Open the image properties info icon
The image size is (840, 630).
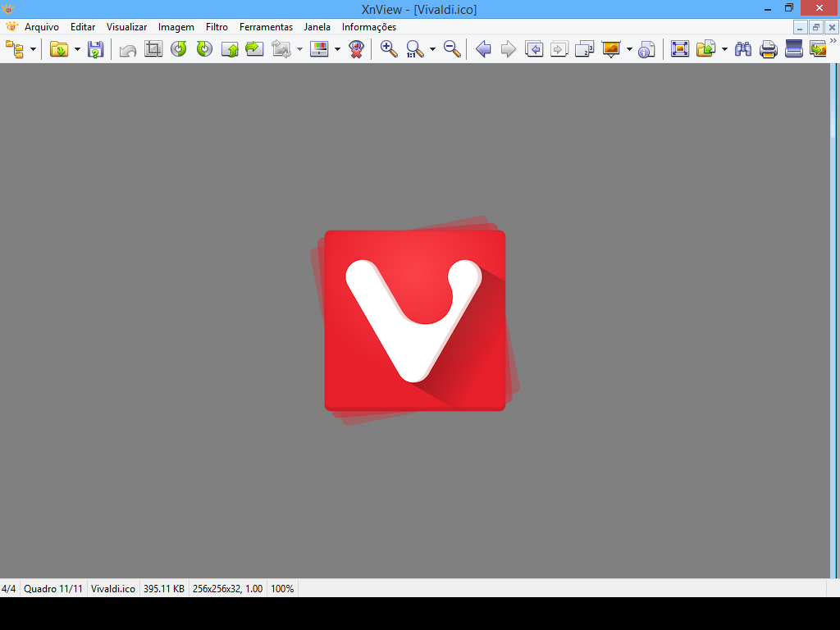[646, 49]
